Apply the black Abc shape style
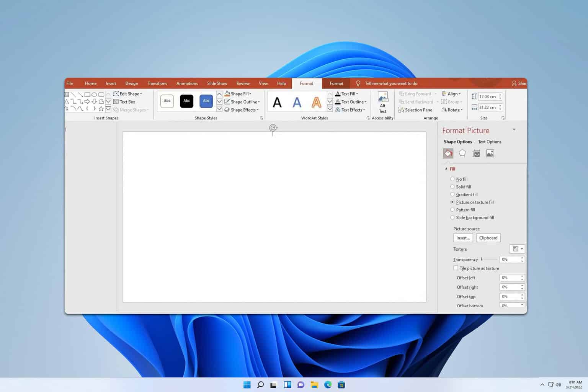The width and height of the screenshot is (588, 392). [187, 101]
